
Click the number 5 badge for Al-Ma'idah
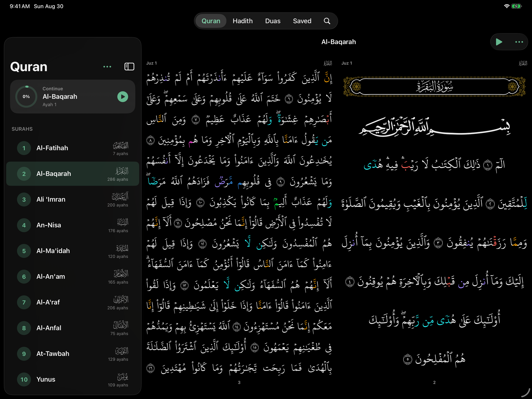point(24,251)
